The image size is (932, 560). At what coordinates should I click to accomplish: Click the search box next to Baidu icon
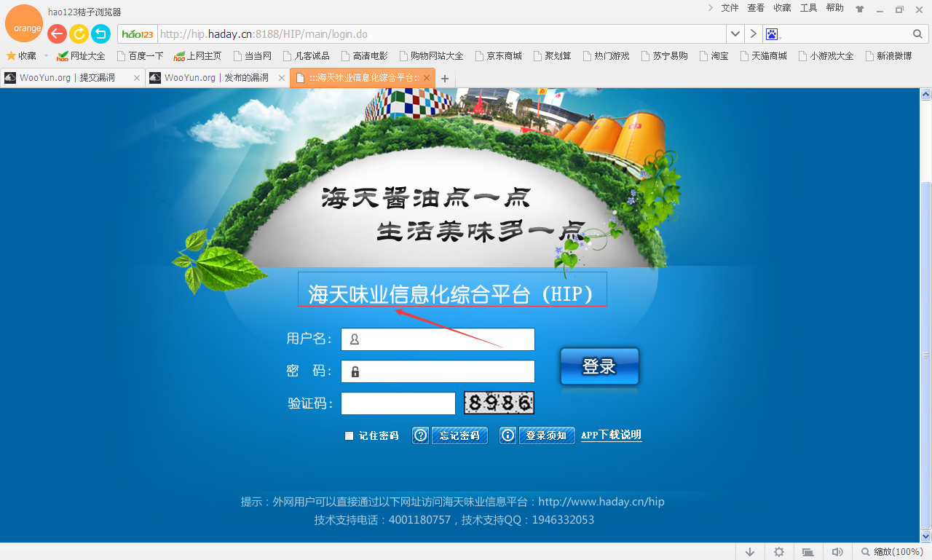(x=845, y=34)
